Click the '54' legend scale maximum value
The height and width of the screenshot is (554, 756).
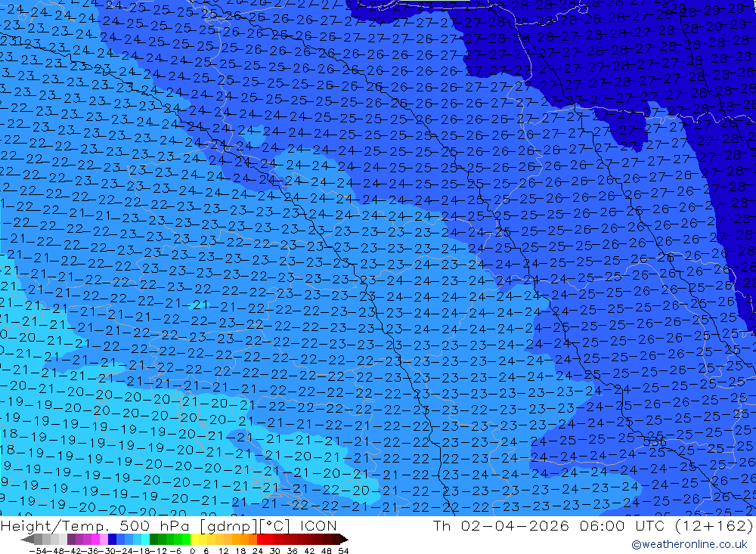343,551
